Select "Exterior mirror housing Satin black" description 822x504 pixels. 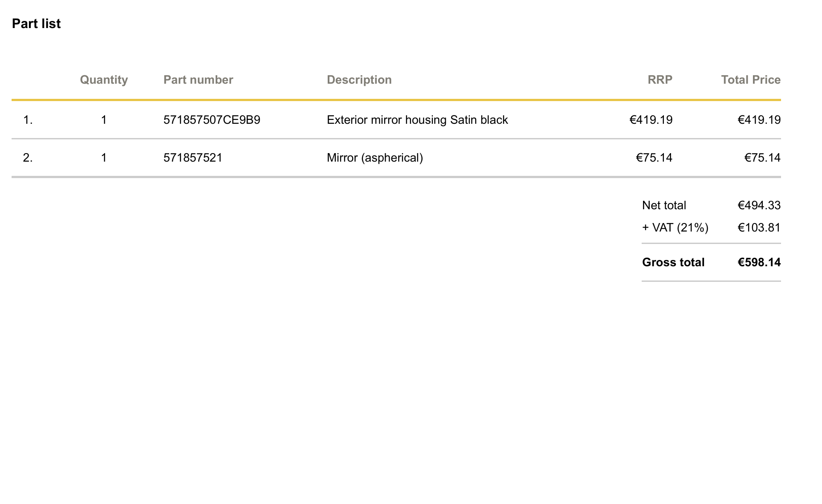[417, 120]
